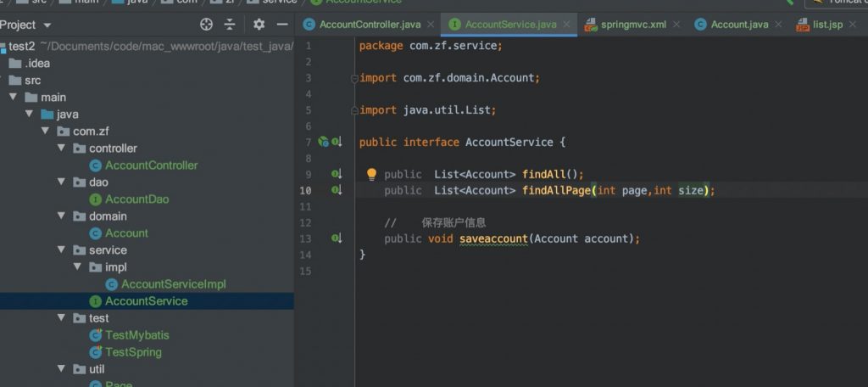Click the saveaccount method name
The width and height of the screenshot is (868, 387).
coord(493,239)
